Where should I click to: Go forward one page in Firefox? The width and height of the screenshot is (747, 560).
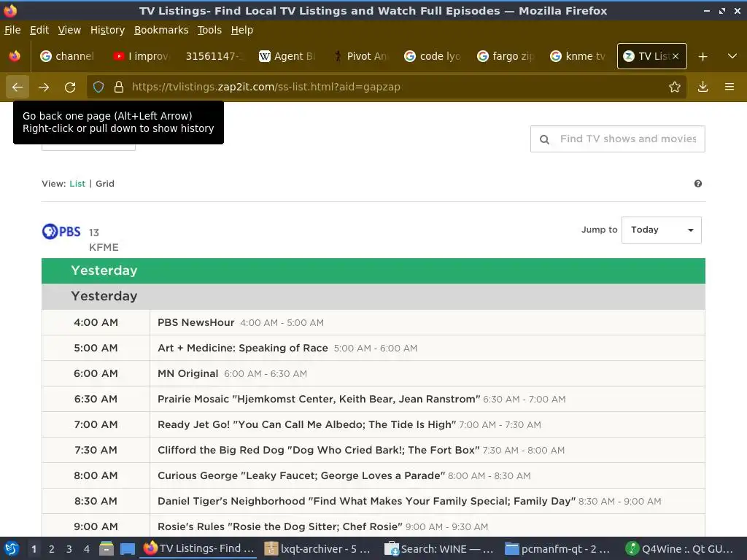(44, 87)
